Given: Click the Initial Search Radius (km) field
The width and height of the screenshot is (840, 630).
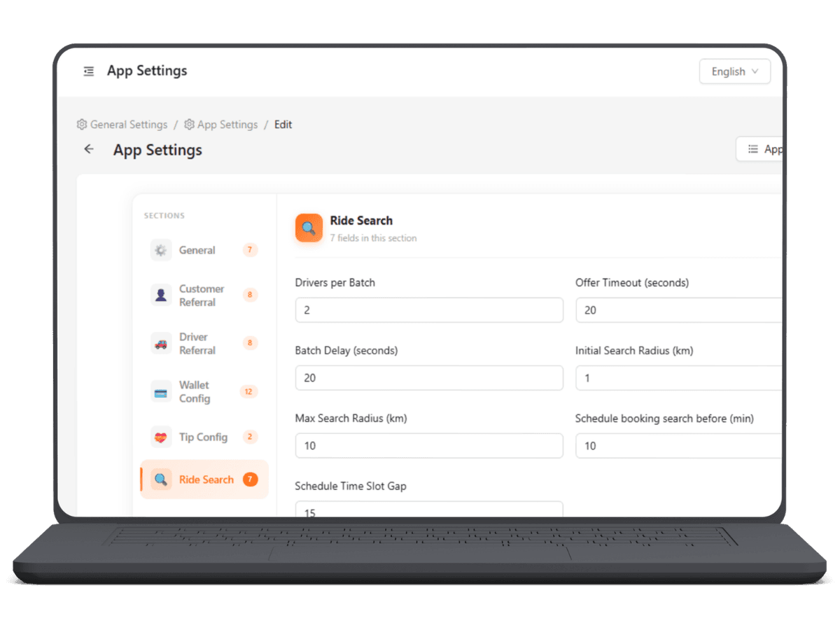Looking at the screenshot, I should pyautogui.click(x=678, y=378).
